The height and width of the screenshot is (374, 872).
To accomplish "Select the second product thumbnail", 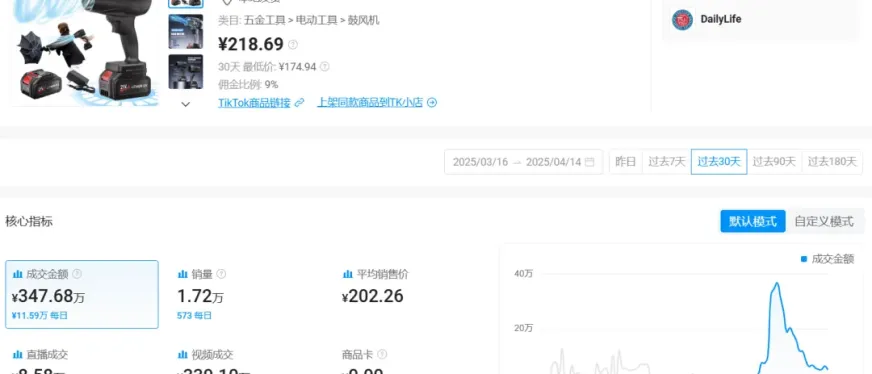I will tap(186, 32).
